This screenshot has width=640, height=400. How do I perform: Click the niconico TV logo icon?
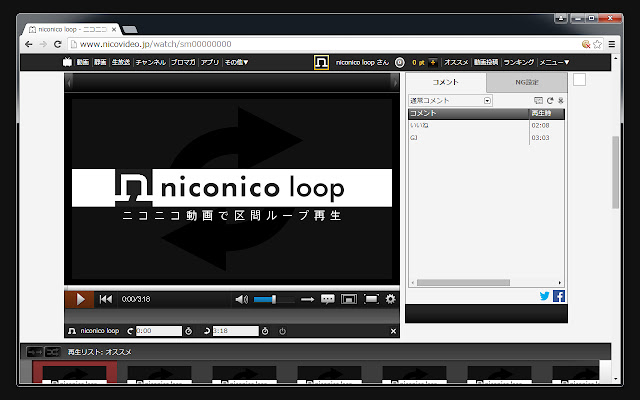(x=67, y=62)
